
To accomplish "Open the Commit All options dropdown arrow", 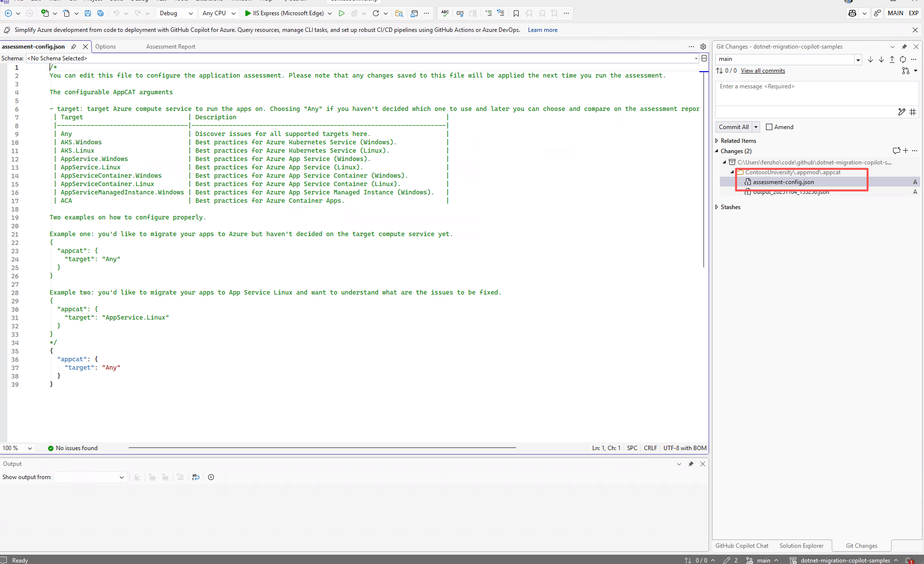I will click(x=756, y=127).
